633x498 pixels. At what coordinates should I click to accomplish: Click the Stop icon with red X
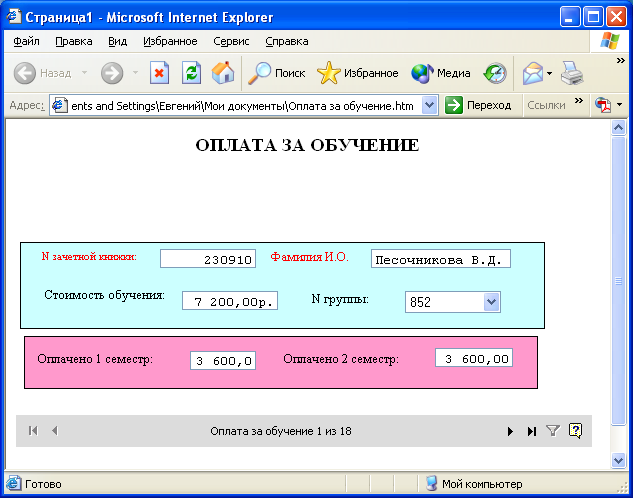(159, 73)
